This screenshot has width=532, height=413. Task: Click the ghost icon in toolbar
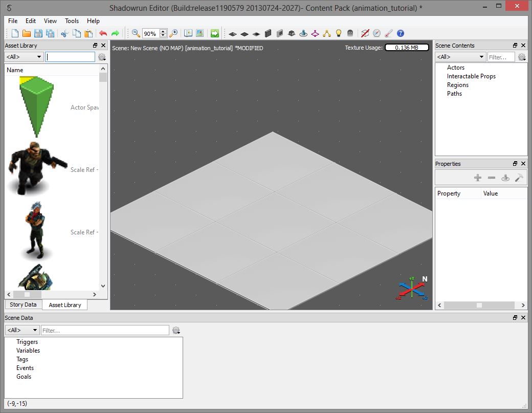pyautogui.click(x=350, y=33)
